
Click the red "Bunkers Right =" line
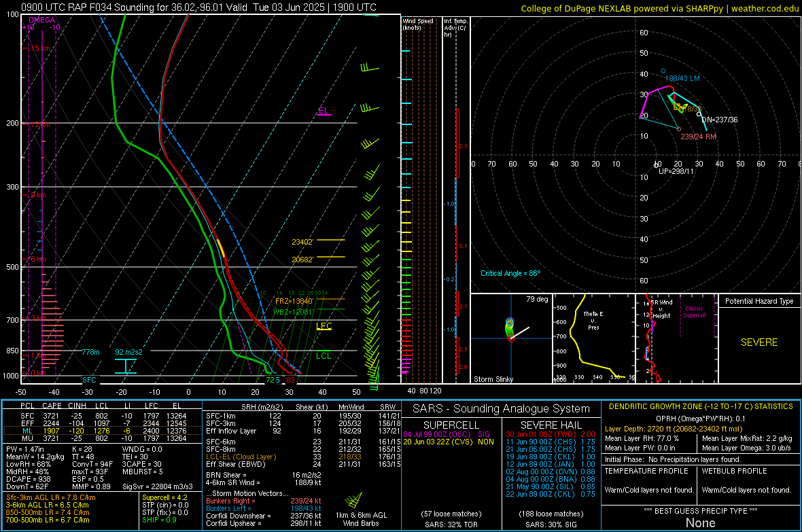(x=264, y=501)
